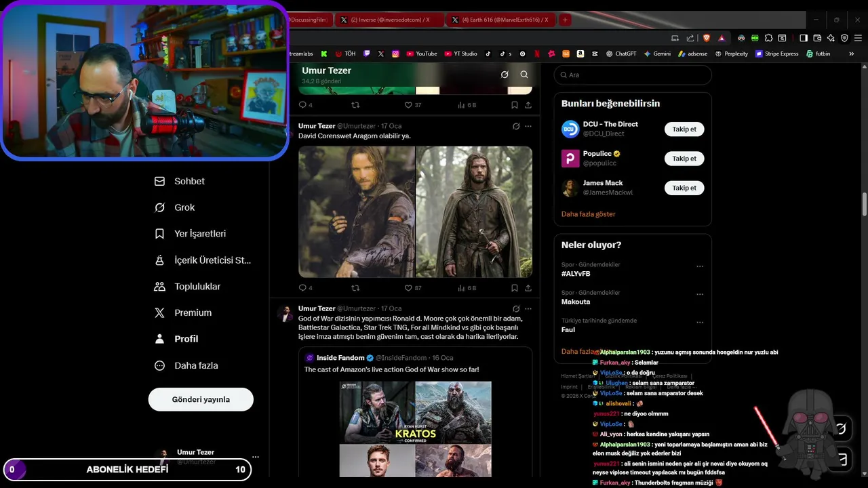Open options dots for Faul trend
Viewport: 868px width, 488px height.
point(700,322)
